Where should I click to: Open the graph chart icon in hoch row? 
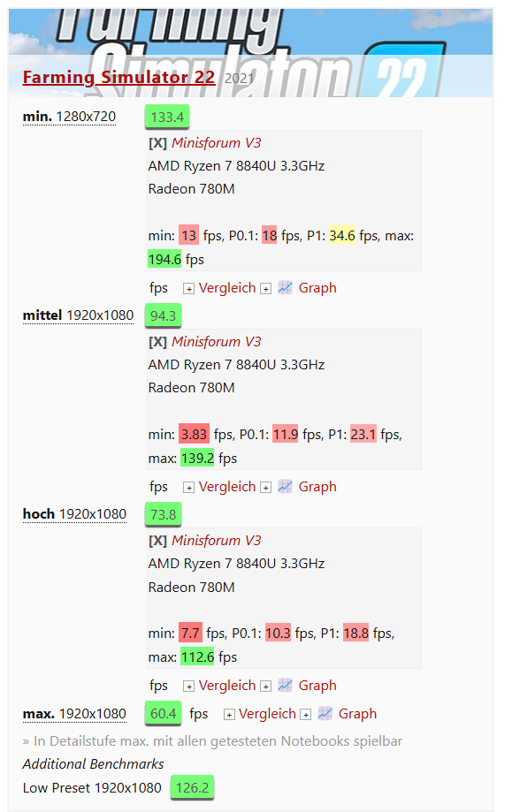coord(283,685)
